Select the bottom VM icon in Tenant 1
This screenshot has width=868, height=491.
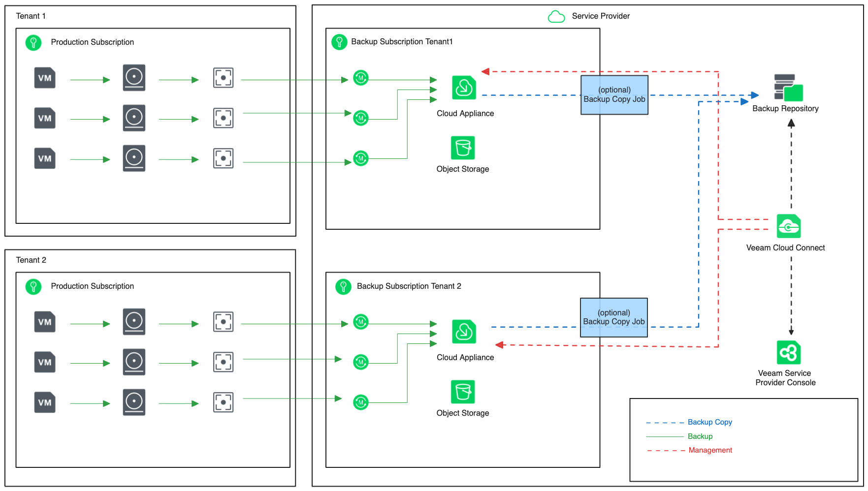[x=45, y=159]
